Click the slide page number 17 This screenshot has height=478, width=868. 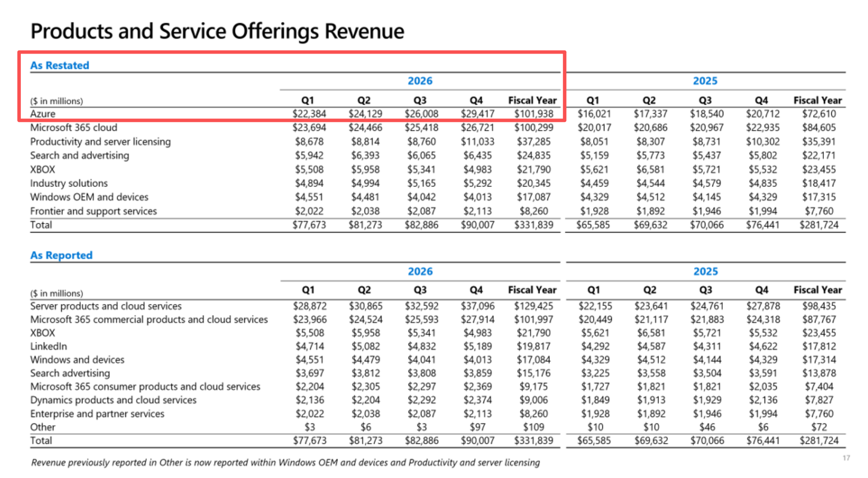click(846, 458)
